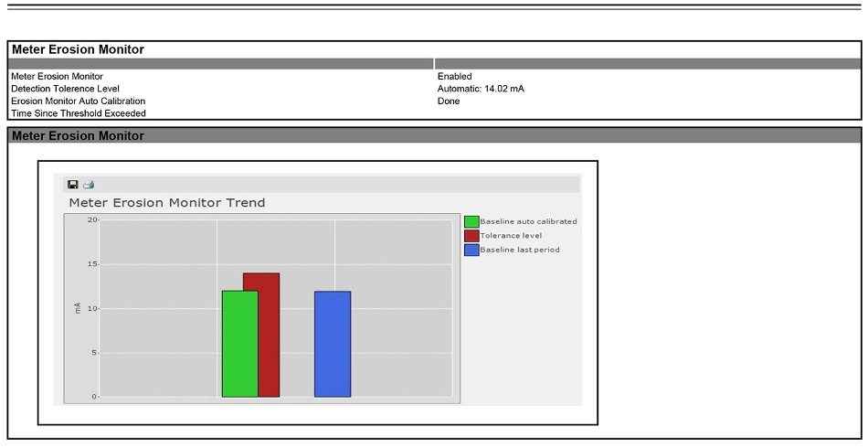Click the '20' y-axis tick label

[92, 219]
